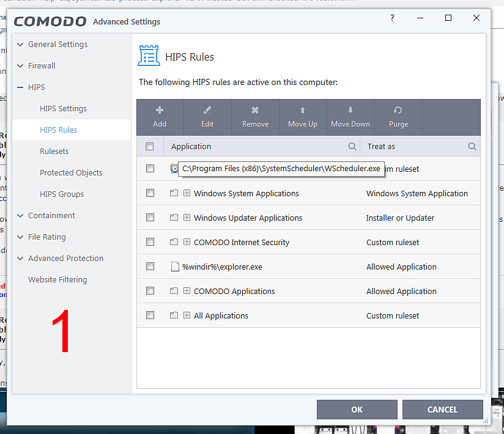Collapse the HIPS section
Image resolution: width=504 pixels, height=434 pixels.
coord(20,87)
